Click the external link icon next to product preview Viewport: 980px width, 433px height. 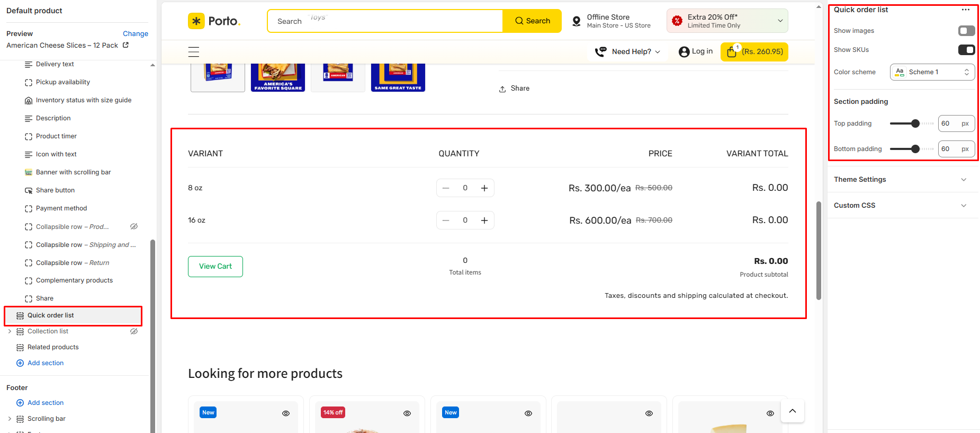tap(125, 45)
